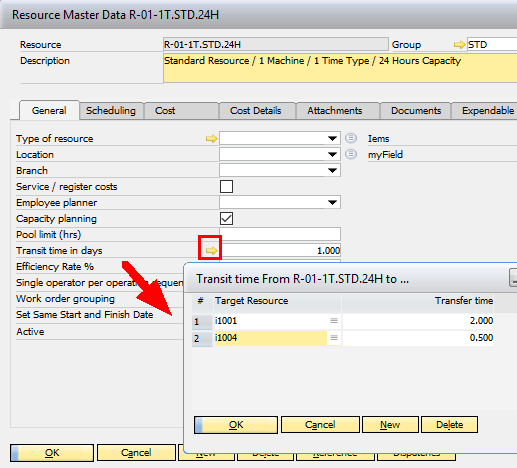Viewport: 517px width, 468px height.
Task: Click Delete in the Transit time dialog
Action: (x=449, y=424)
